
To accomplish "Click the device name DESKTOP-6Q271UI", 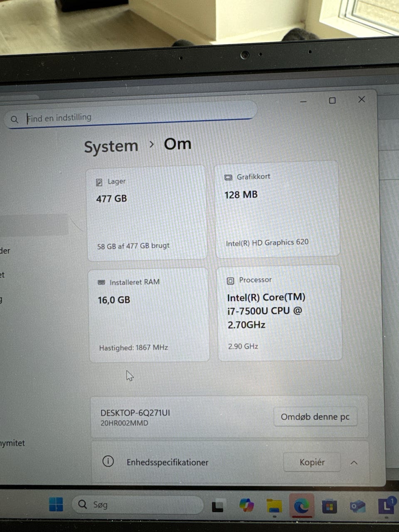I will click(135, 413).
